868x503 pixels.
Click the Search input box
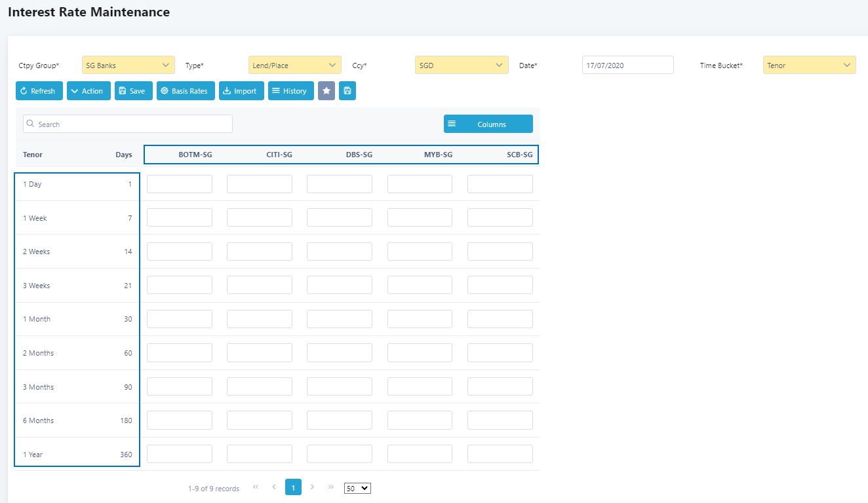(128, 124)
